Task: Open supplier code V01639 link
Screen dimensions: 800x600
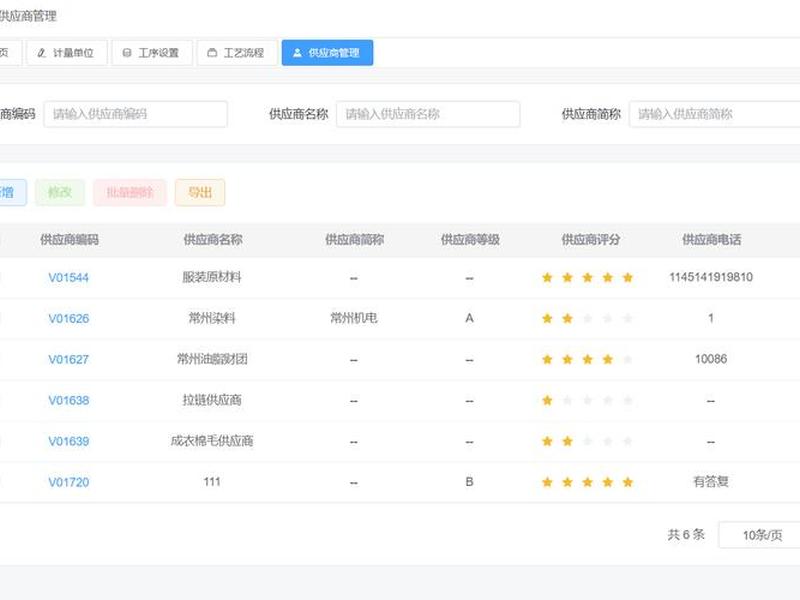Action: 68,441
